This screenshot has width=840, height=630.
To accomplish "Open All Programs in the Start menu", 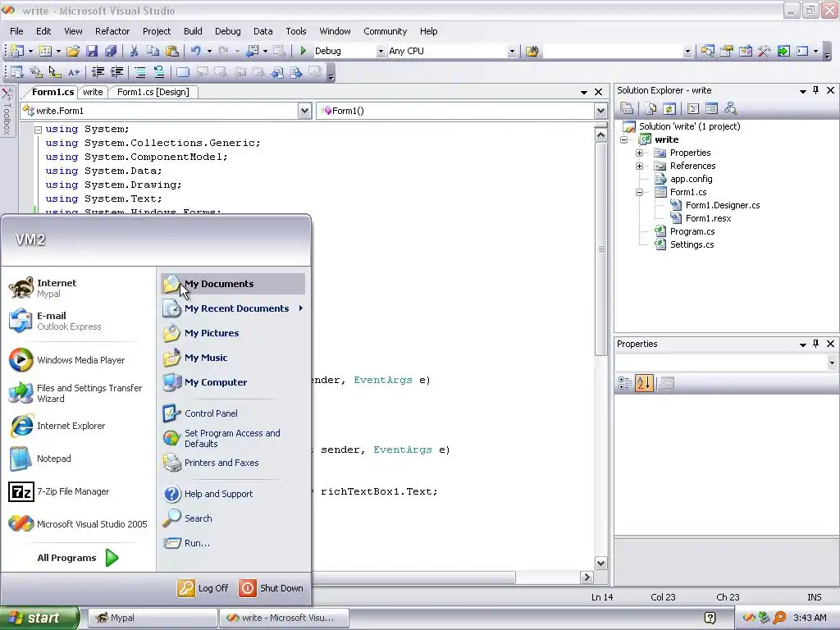I will [x=78, y=558].
